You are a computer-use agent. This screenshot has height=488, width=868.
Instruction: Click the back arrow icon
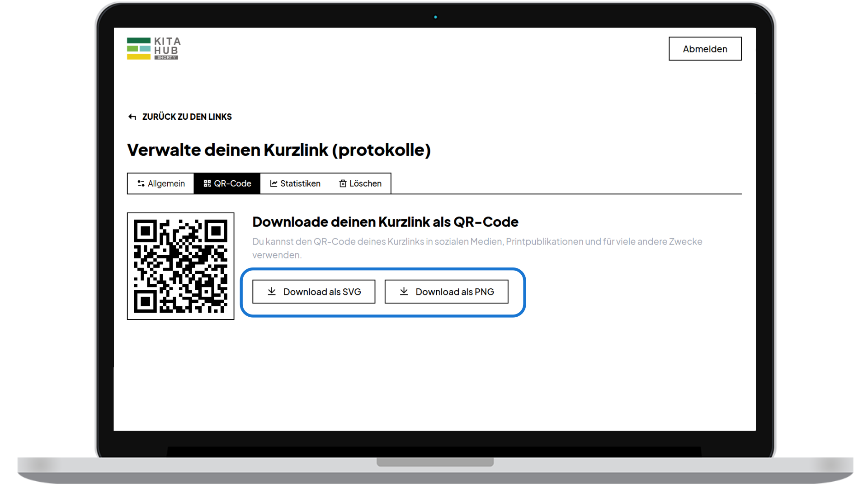coord(132,117)
